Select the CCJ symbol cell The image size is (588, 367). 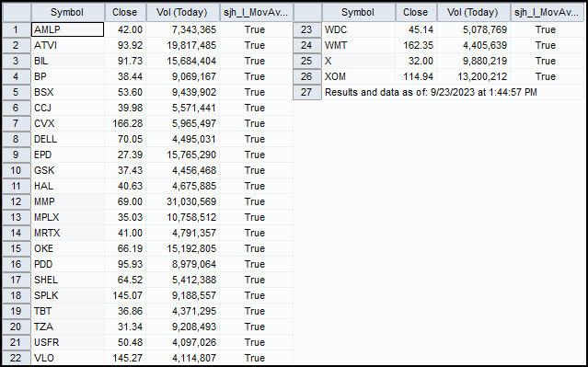point(67,108)
